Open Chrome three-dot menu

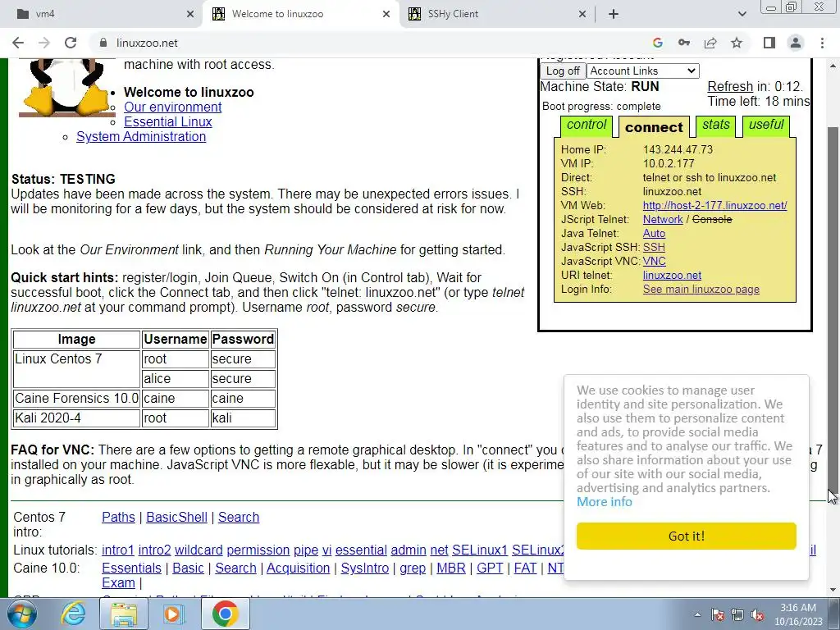822,43
